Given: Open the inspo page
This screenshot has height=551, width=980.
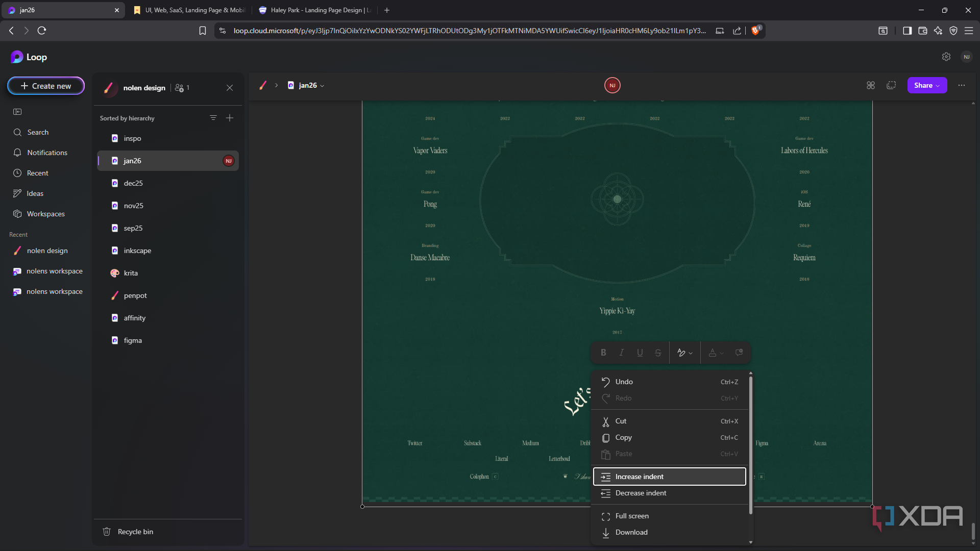Looking at the screenshot, I should click(x=168, y=138).
